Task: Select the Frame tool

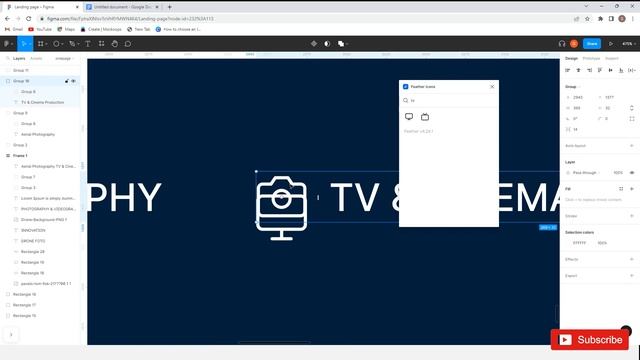Action: coord(40,44)
